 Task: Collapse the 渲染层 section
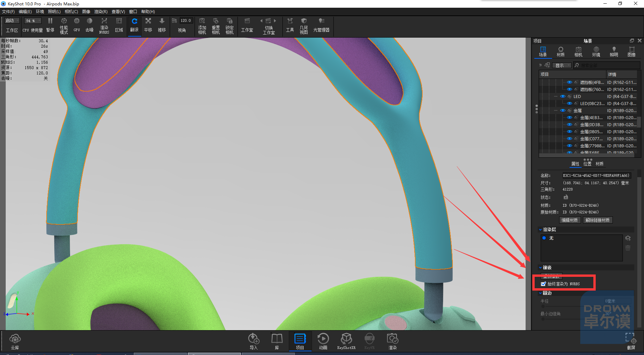coord(540,230)
